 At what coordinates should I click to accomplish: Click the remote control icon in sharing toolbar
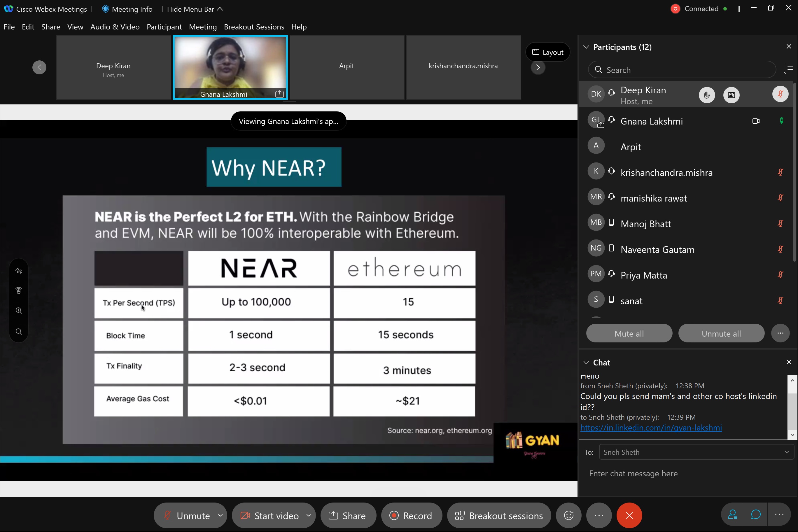19,291
